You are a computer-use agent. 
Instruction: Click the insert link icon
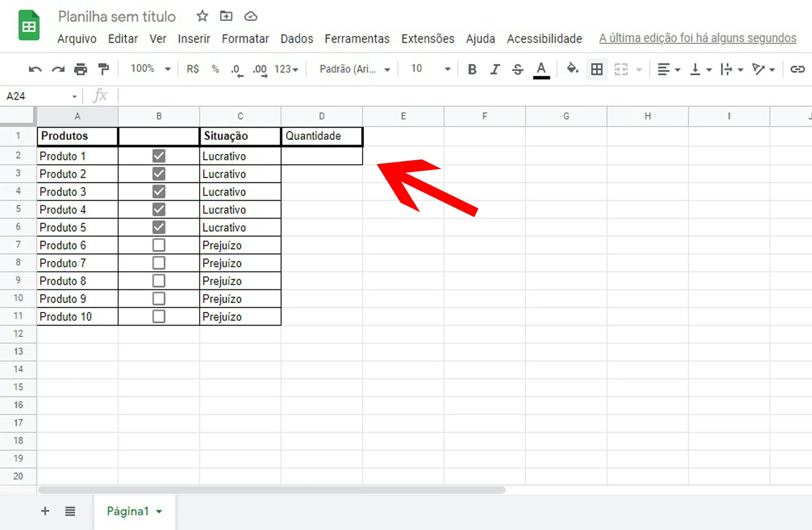tap(798, 69)
